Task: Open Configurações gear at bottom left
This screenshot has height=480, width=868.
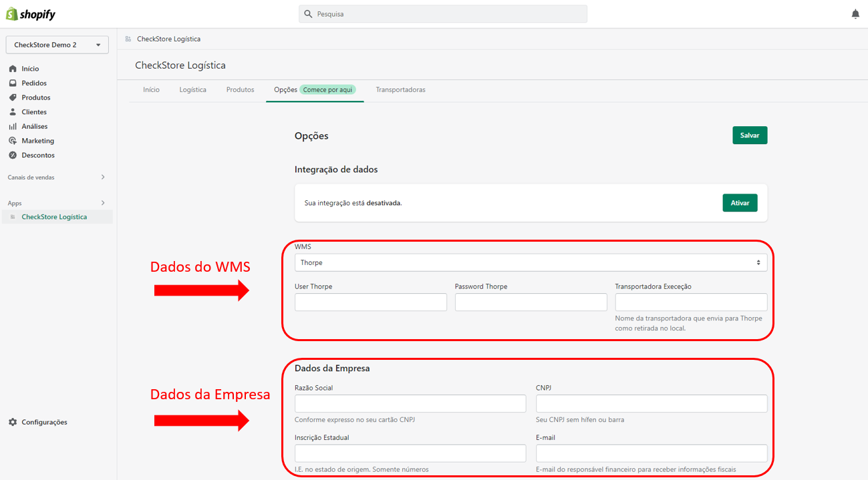Action: 13,422
